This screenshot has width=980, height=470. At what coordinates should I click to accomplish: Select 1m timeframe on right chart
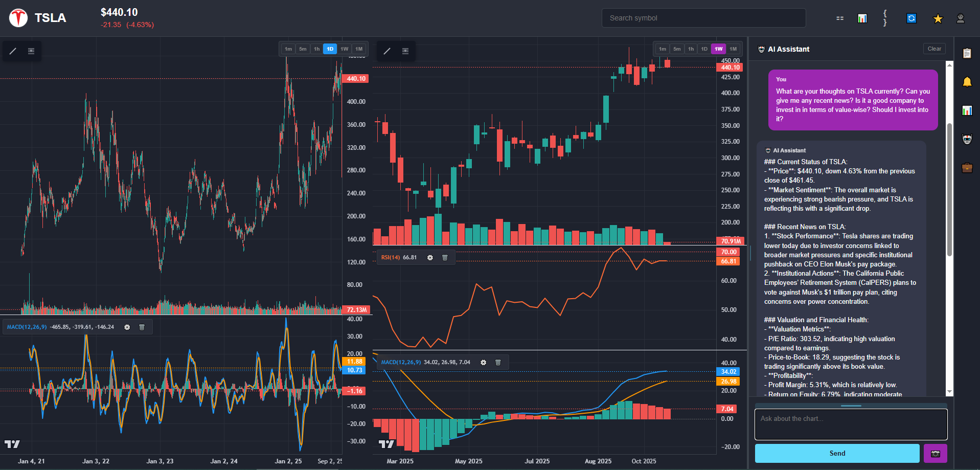[x=663, y=49]
